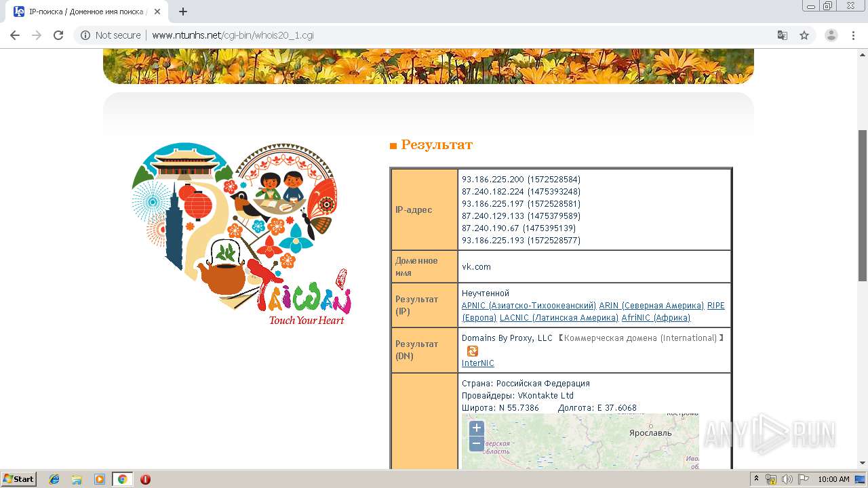Click the Taiwan Touch Your Heart logo

241,235
